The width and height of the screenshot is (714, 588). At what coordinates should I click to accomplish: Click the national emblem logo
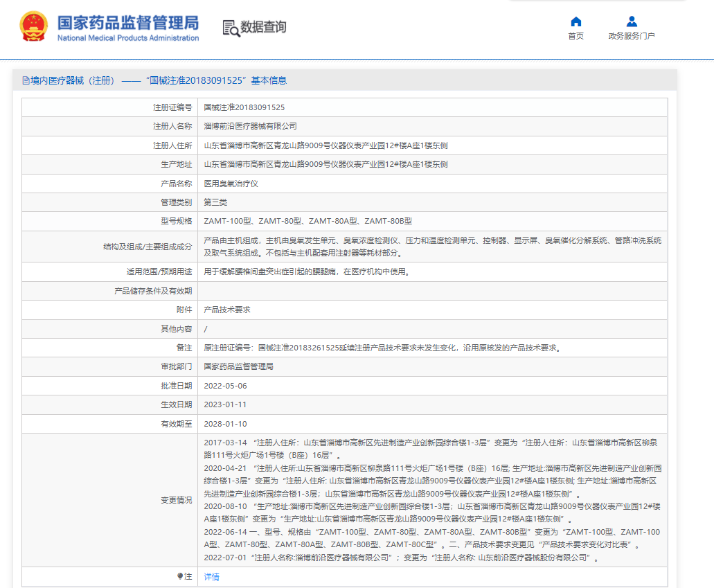33,26
